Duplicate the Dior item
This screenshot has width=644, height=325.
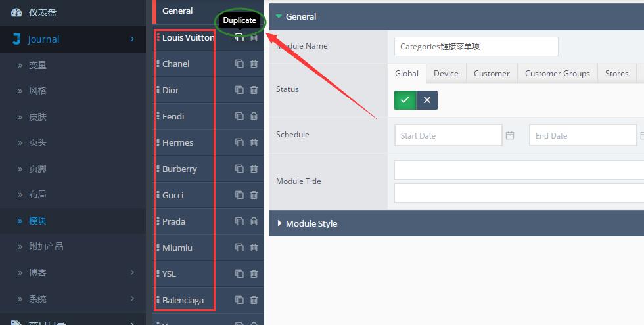pos(239,90)
